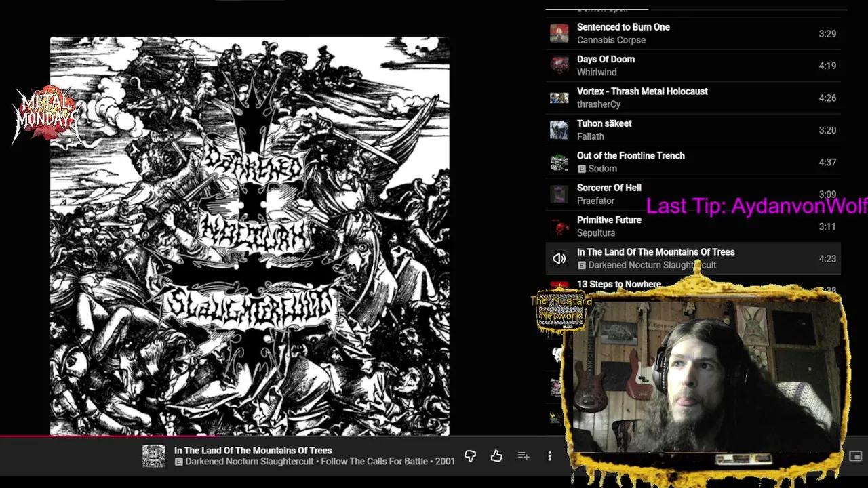Click the 4:23 duration of the playing track
This screenshot has width=868, height=488.
(x=827, y=258)
